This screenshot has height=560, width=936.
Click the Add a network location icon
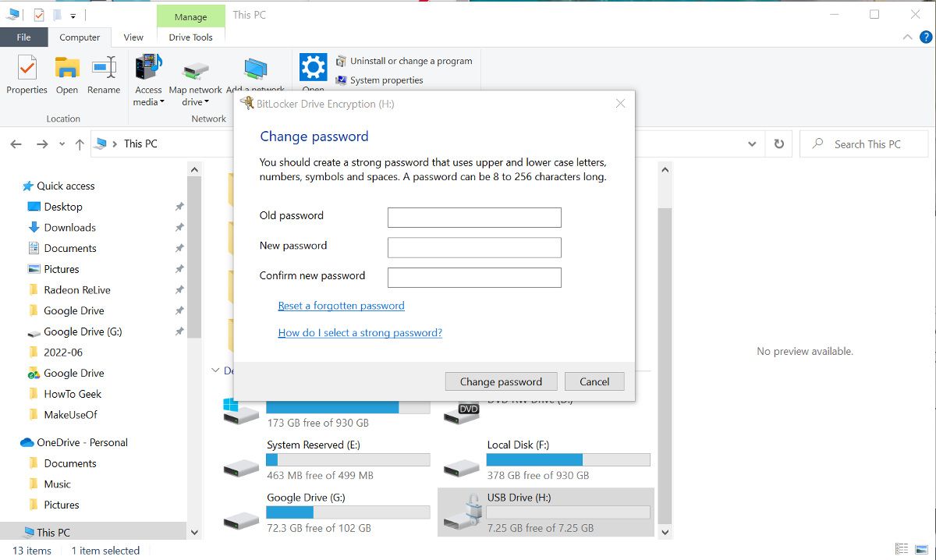(255, 69)
